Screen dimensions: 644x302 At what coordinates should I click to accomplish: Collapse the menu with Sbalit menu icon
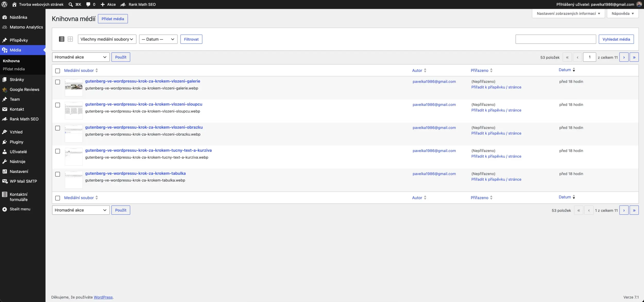click(x=5, y=209)
